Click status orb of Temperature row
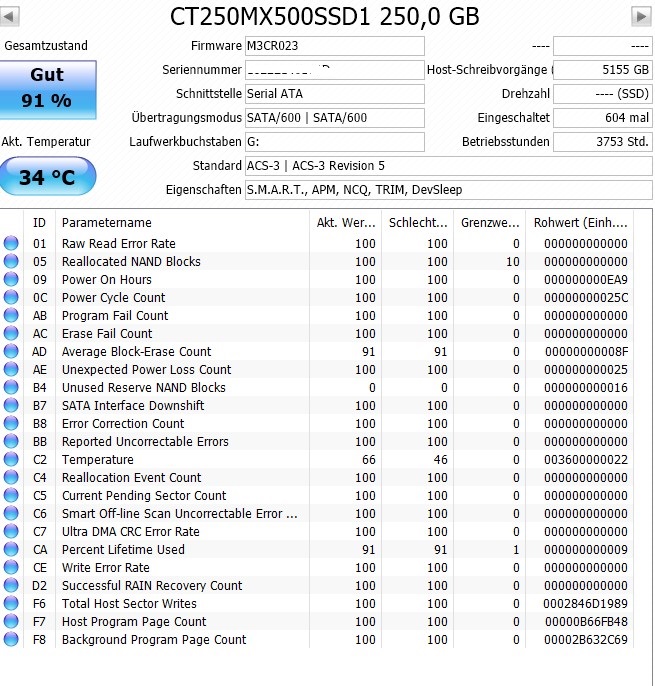 [11, 459]
